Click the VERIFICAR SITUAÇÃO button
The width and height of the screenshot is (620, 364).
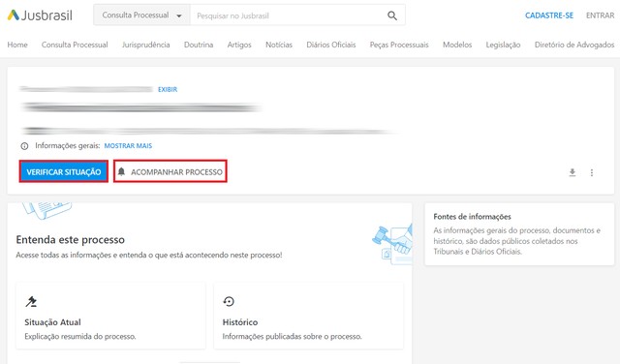(x=64, y=171)
